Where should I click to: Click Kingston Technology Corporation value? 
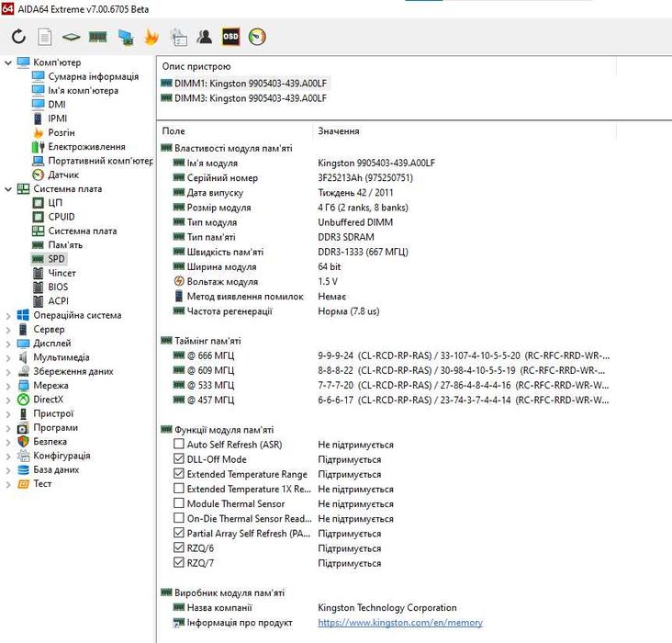[x=387, y=607]
